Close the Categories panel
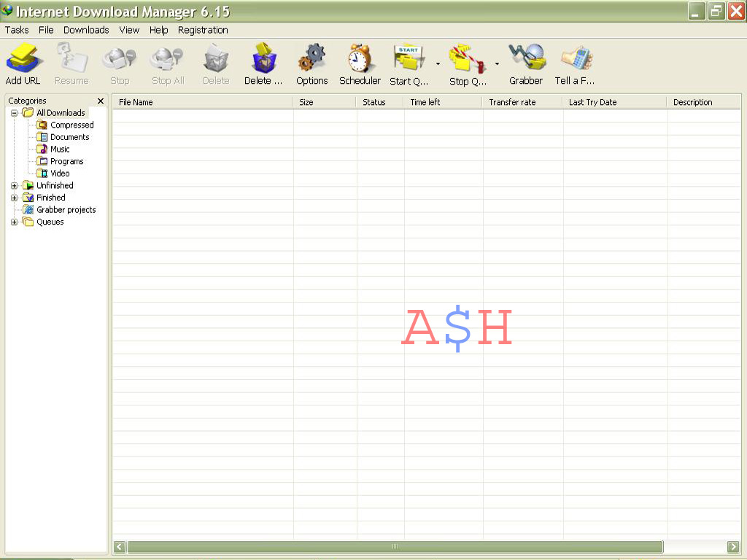The height and width of the screenshot is (560, 747). [101, 101]
